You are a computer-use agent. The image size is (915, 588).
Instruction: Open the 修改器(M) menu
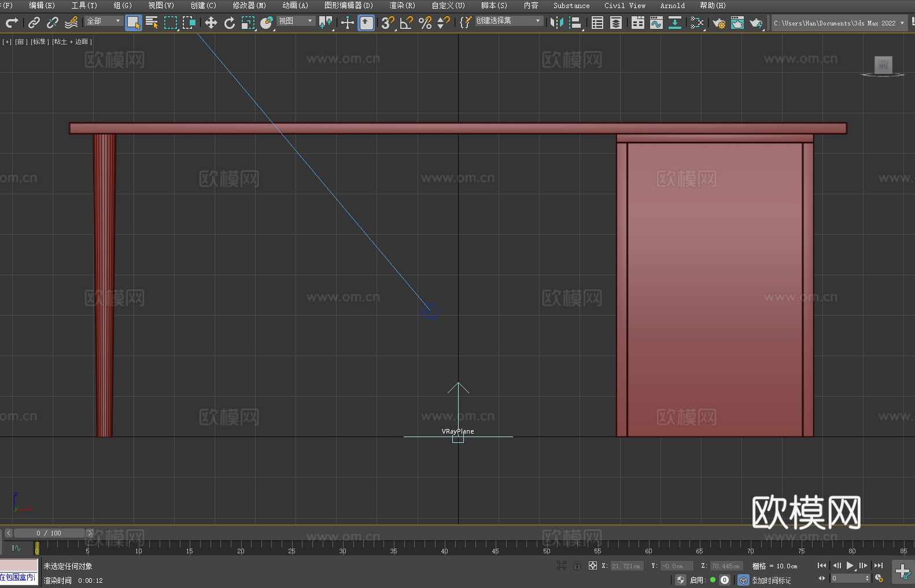pyautogui.click(x=249, y=5)
